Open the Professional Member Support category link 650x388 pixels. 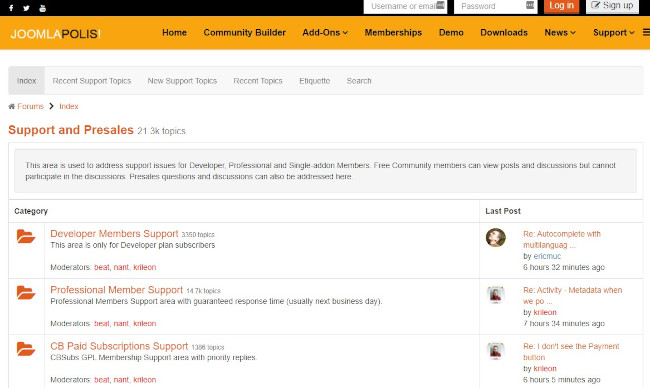[116, 290]
